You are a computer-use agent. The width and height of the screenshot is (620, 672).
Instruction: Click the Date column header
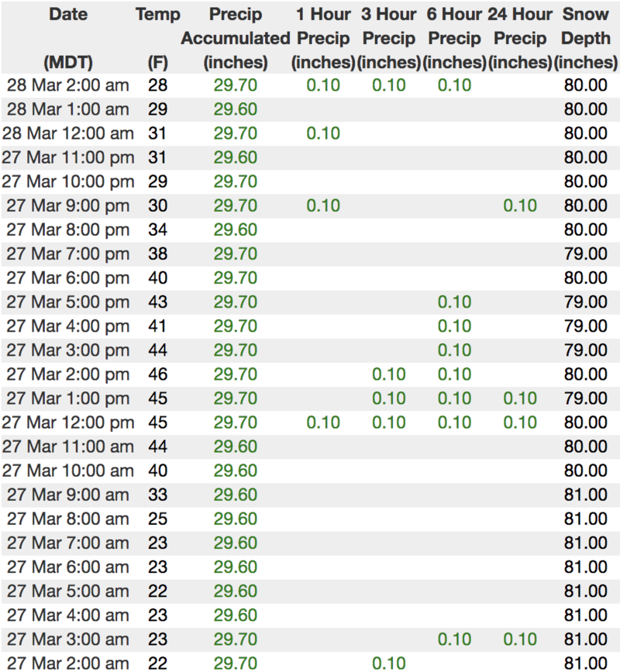(x=67, y=14)
